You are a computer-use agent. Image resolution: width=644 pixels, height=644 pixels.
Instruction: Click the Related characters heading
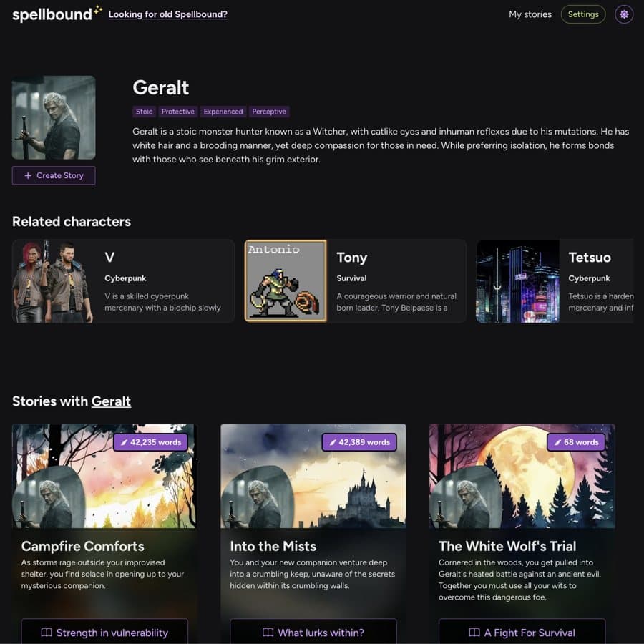click(72, 222)
